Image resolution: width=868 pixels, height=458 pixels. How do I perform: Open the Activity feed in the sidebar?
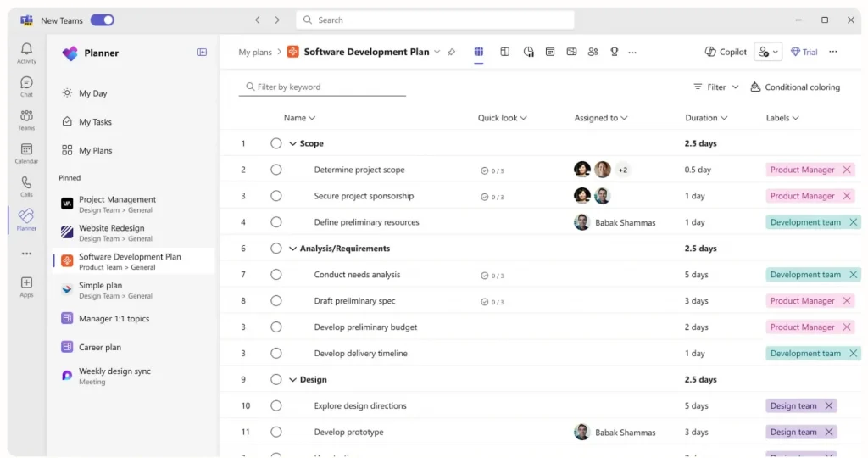26,53
